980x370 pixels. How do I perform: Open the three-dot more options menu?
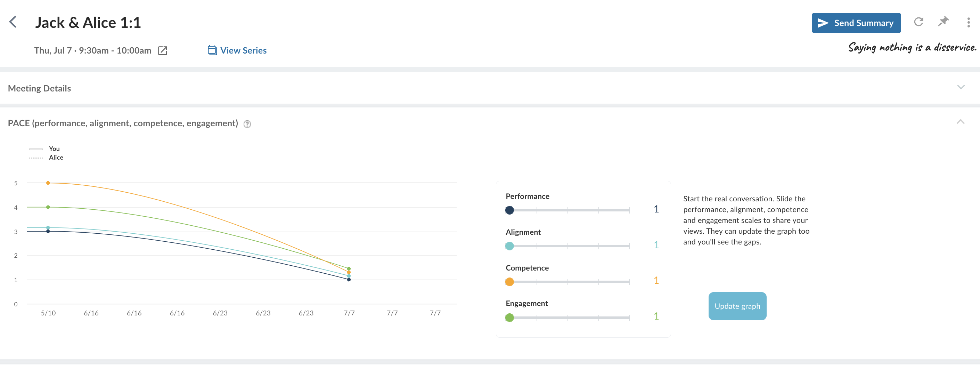[x=968, y=23]
